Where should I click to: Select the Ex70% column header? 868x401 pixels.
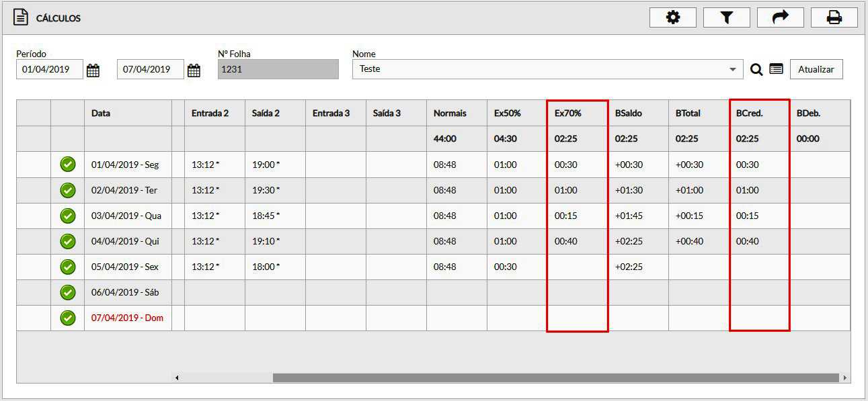(567, 114)
